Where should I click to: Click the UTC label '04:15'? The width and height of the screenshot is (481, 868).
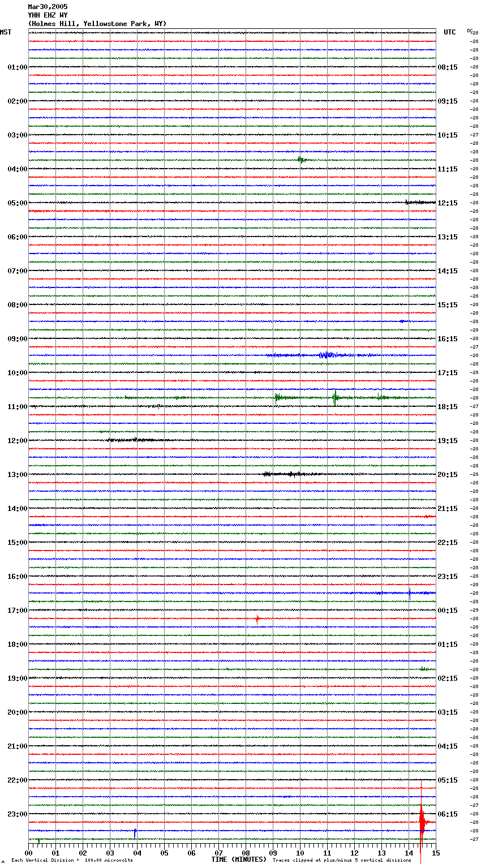pyautogui.click(x=448, y=746)
